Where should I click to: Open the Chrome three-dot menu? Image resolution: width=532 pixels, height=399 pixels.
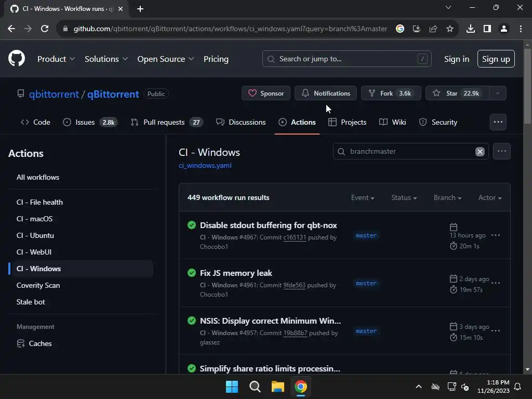pos(521,29)
